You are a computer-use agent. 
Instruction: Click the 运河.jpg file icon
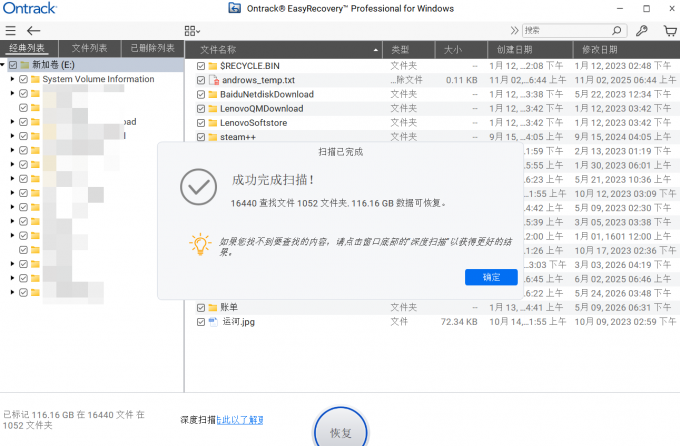(x=213, y=322)
